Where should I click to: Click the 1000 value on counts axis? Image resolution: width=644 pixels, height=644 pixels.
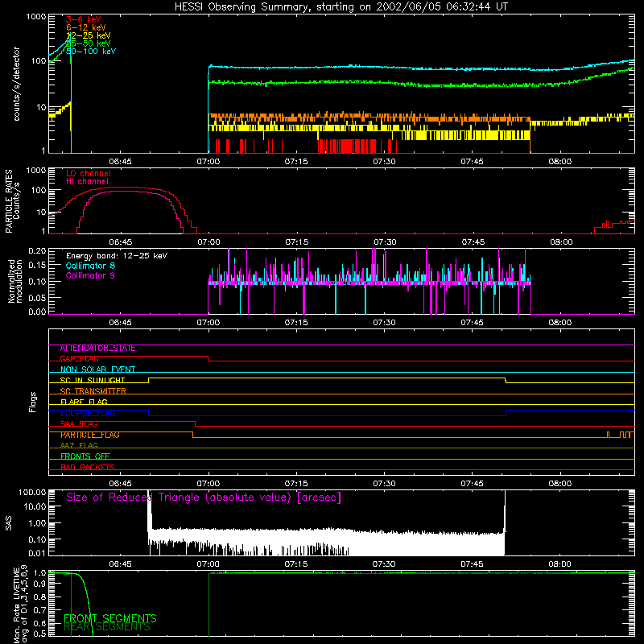35,17
